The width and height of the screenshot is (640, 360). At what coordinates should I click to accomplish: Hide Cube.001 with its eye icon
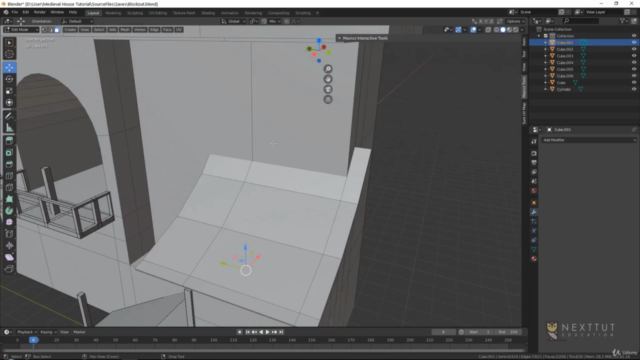point(634,42)
